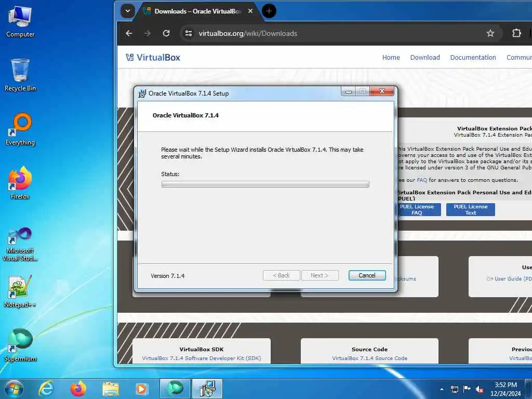Screen dimensions: 532x399
Task: Go back in the browser
Action: pyautogui.click(x=129, y=33)
